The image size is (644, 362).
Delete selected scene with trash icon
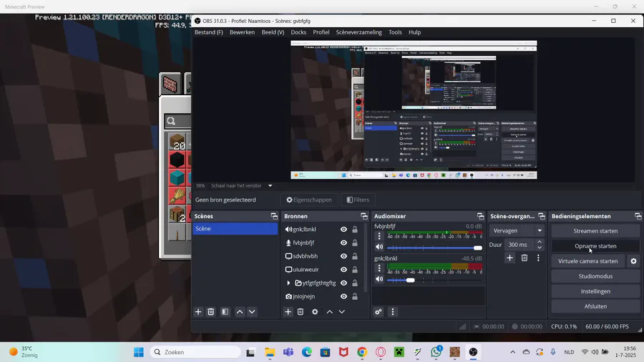pos(210,312)
